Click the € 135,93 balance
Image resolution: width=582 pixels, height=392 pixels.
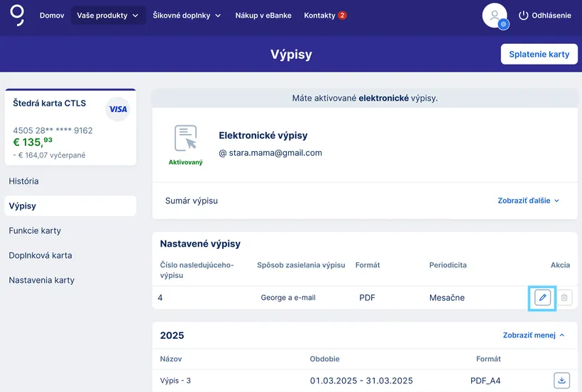[x=33, y=142]
